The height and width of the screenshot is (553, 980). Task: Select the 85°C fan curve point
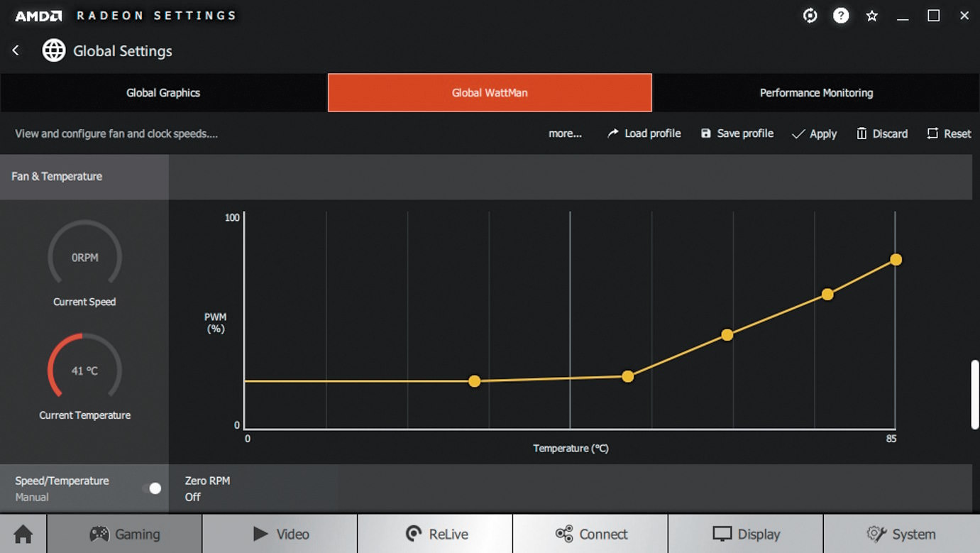pos(896,260)
